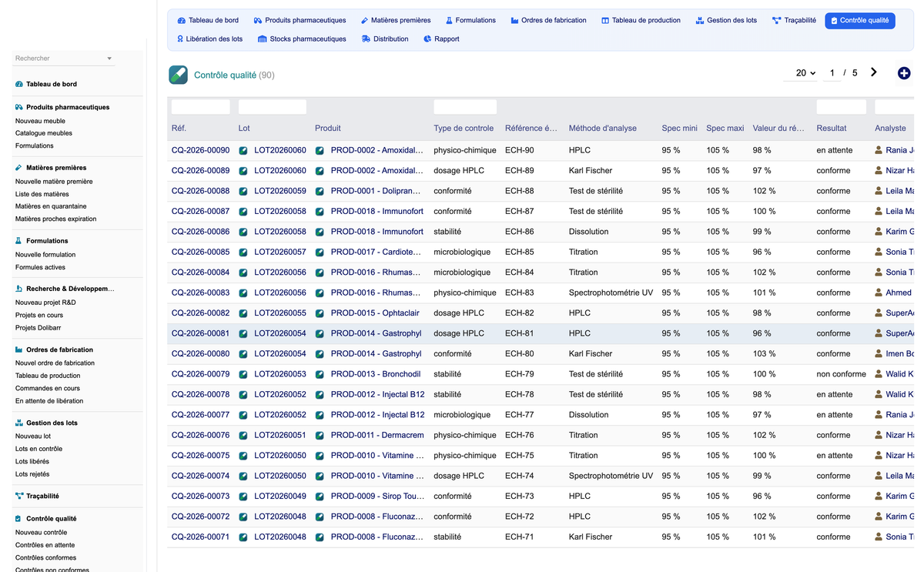Click sidebar Matières premières pencil icon
Screen dimensions: 924x572
(19, 167)
